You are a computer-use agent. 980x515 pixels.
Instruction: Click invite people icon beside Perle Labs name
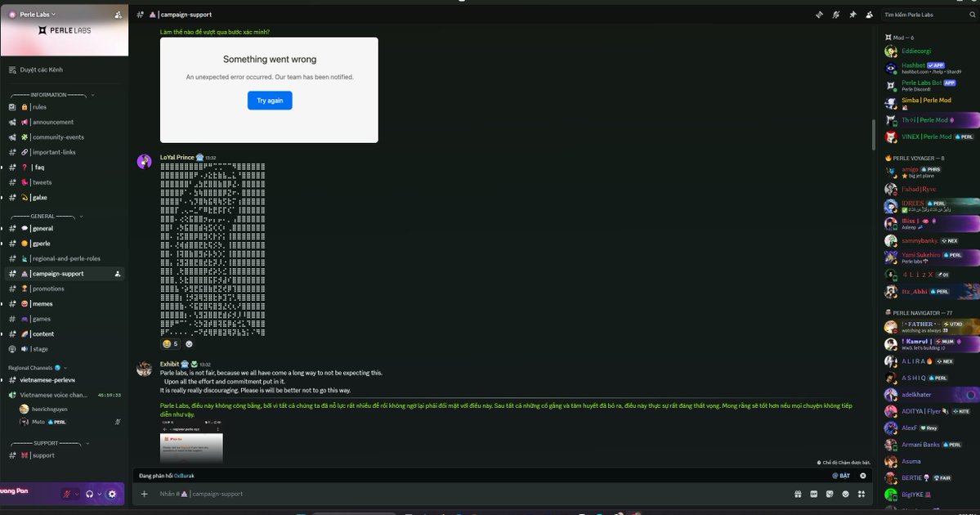pos(119,15)
